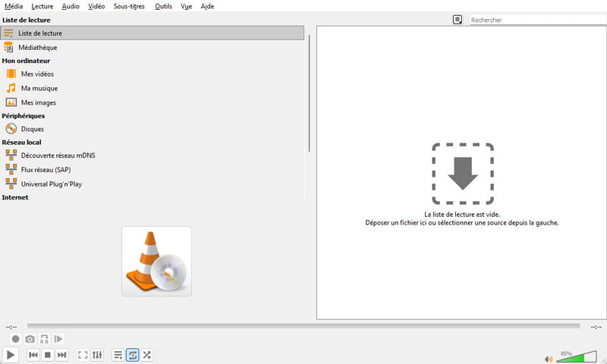Screen dimensions: 607x364
Task: Open the Audio menu
Action: pyautogui.click(x=71, y=6)
